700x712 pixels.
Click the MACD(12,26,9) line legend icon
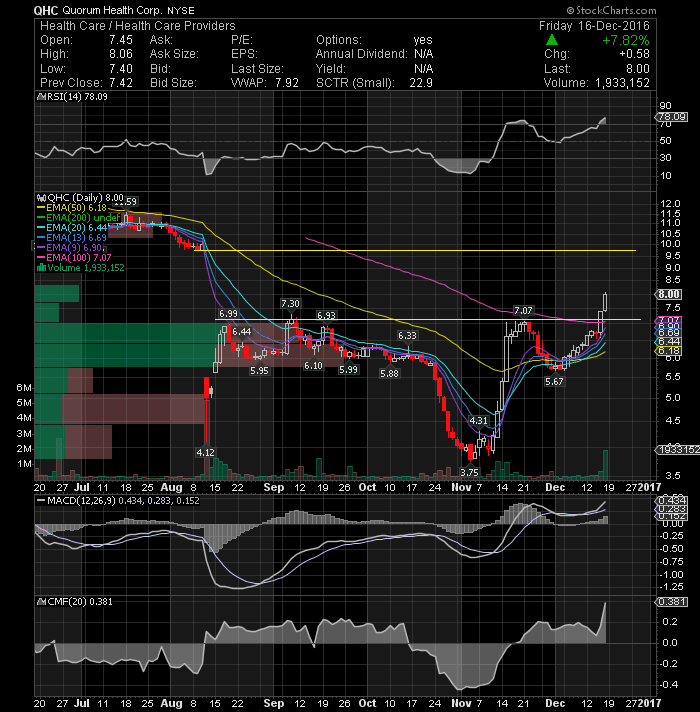[41, 501]
